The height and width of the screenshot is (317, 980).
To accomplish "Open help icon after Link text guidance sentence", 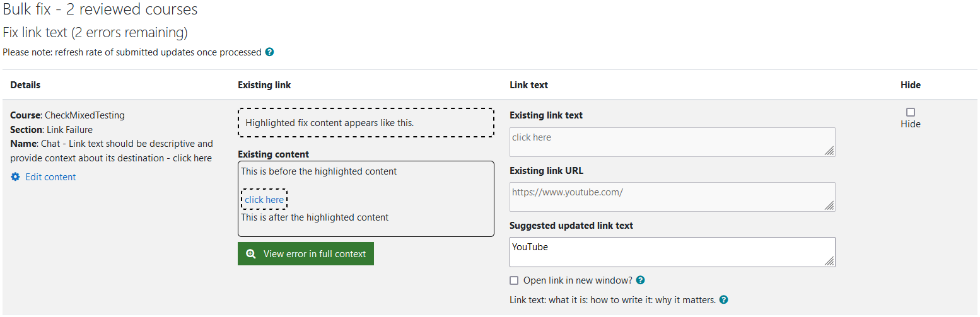I will pos(724,300).
